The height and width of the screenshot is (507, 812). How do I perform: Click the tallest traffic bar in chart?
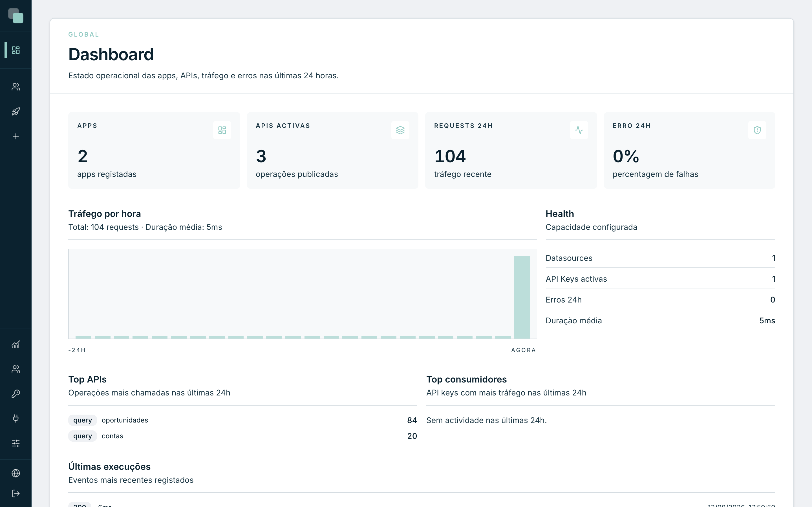coord(522,297)
